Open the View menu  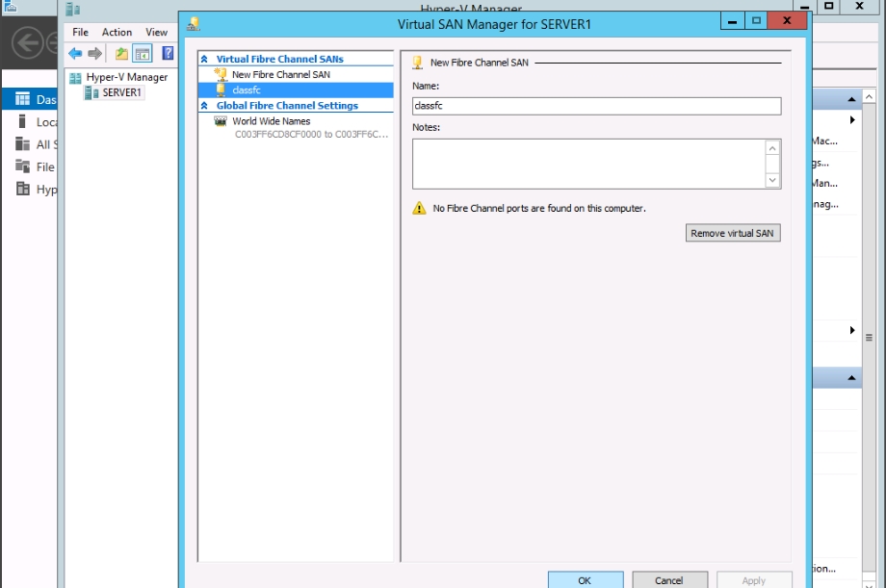[156, 32]
